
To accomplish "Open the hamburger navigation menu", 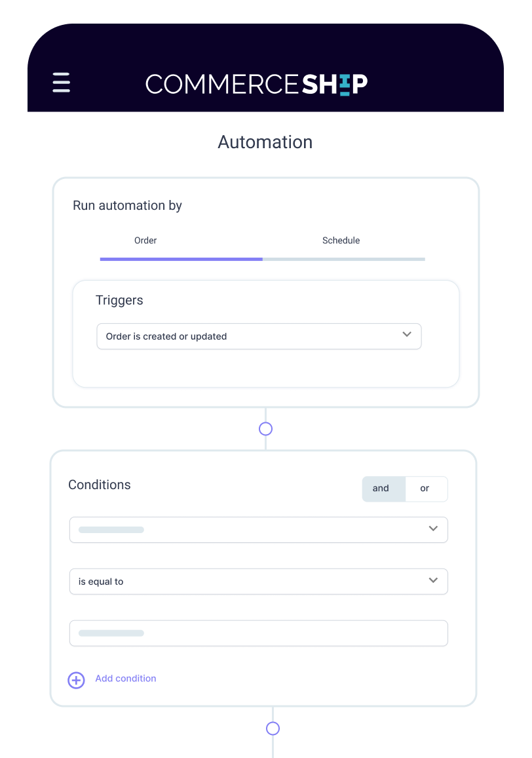I will point(61,83).
